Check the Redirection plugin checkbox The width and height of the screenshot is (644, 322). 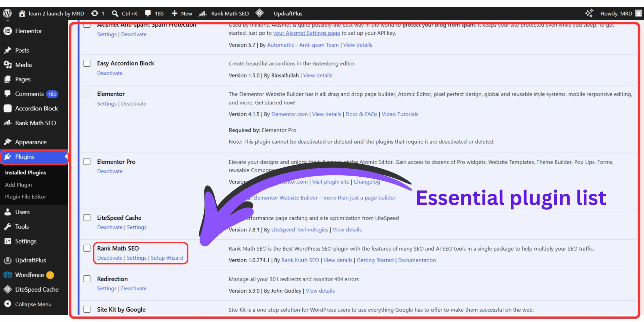[87, 279]
